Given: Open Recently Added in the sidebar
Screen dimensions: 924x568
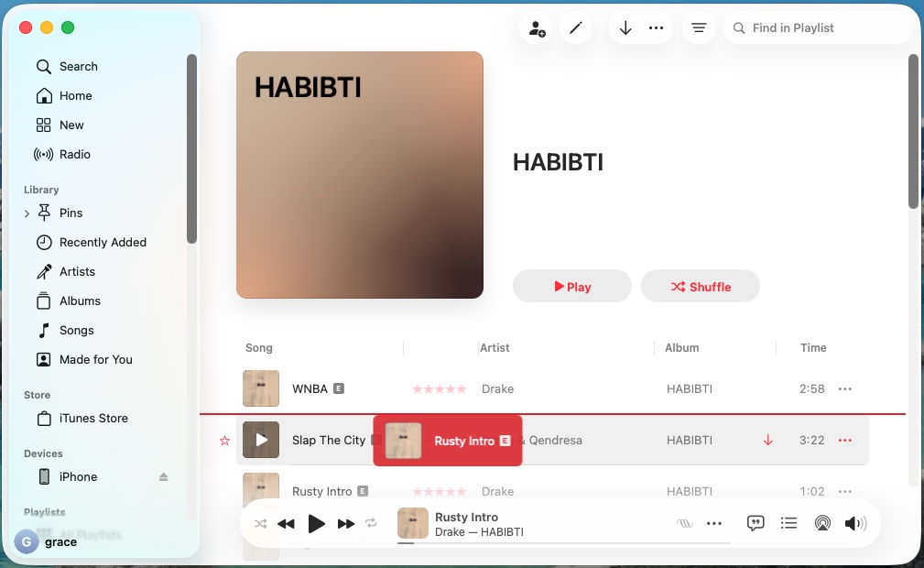Looking at the screenshot, I should coord(103,243).
